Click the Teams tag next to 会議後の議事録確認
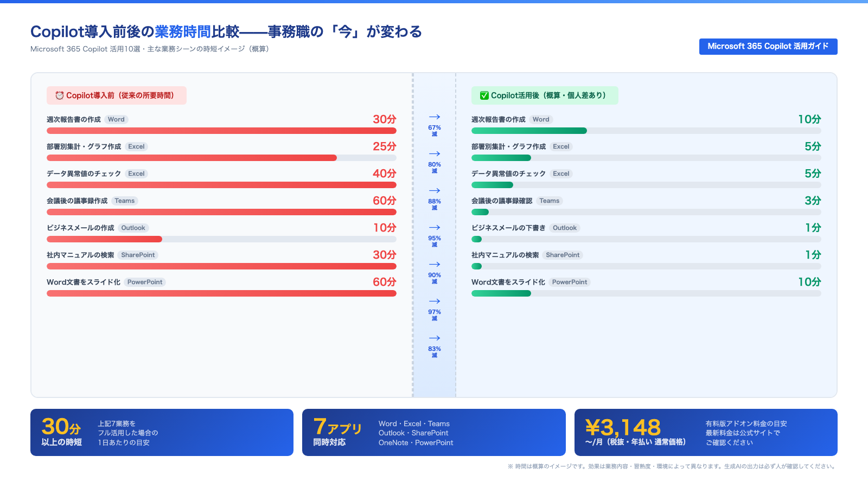868x488 pixels. [550, 201]
